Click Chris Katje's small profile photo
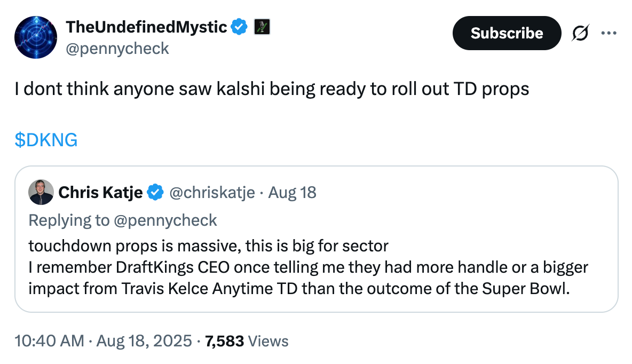The height and width of the screenshot is (364, 632). pos(41,192)
